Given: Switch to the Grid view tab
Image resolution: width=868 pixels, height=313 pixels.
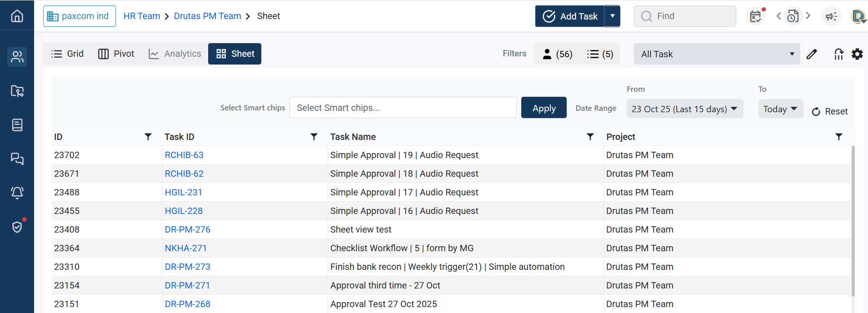Looking at the screenshot, I should pyautogui.click(x=67, y=54).
